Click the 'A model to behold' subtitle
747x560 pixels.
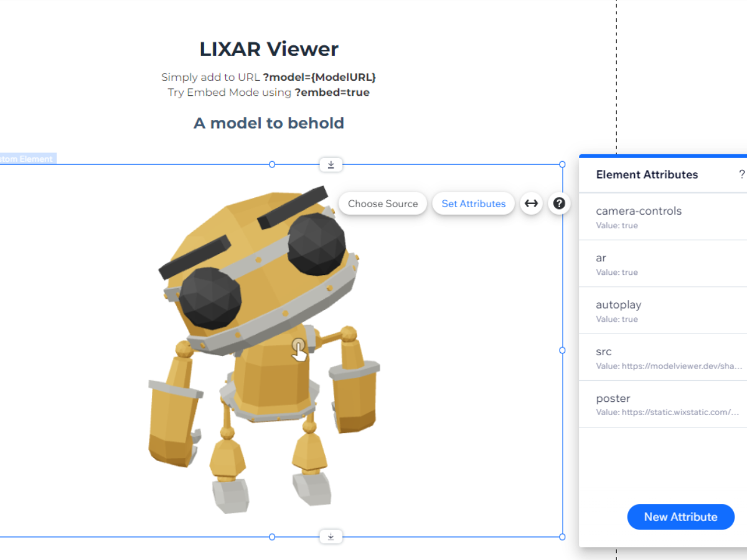pyautogui.click(x=269, y=123)
